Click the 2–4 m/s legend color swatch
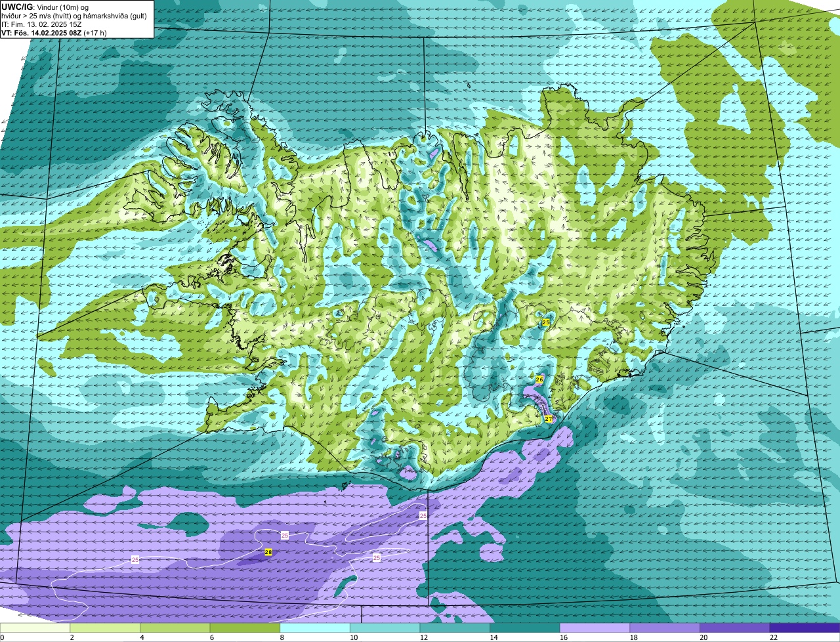 tap(106, 628)
